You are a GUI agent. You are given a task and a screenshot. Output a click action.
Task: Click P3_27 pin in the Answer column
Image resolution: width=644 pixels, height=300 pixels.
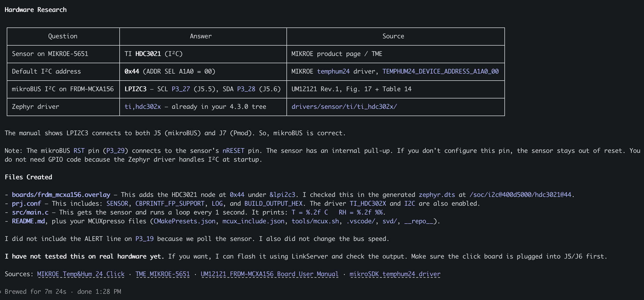(x=181, y=89)
